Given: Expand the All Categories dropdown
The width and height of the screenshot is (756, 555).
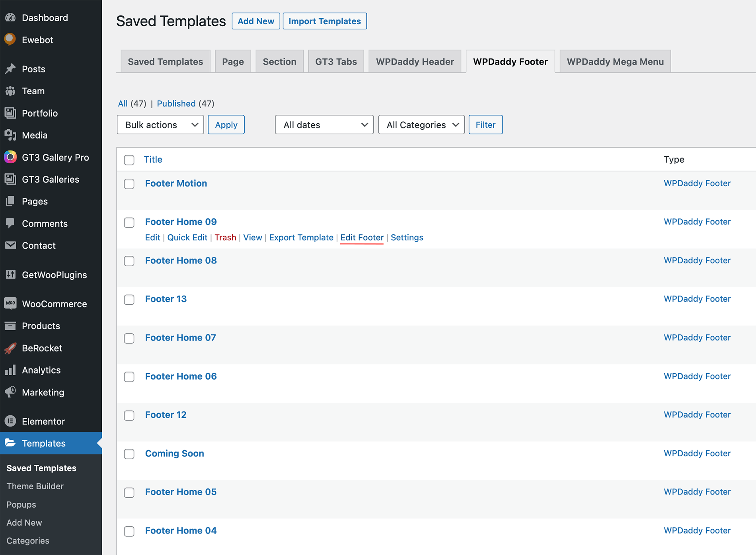Looking at the screenshot, I should pyautogui.click(x=421, y=125).
